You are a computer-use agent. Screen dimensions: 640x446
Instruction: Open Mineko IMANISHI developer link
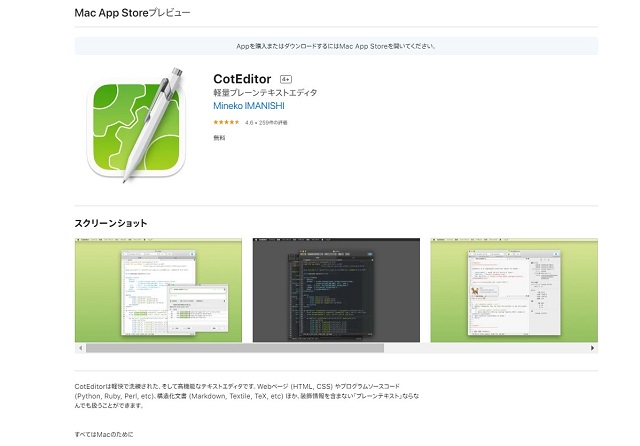click(x=249, y=106)
